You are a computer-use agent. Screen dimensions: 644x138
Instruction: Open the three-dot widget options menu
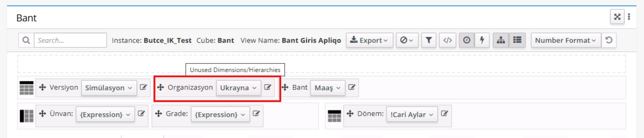coord(629,17)
